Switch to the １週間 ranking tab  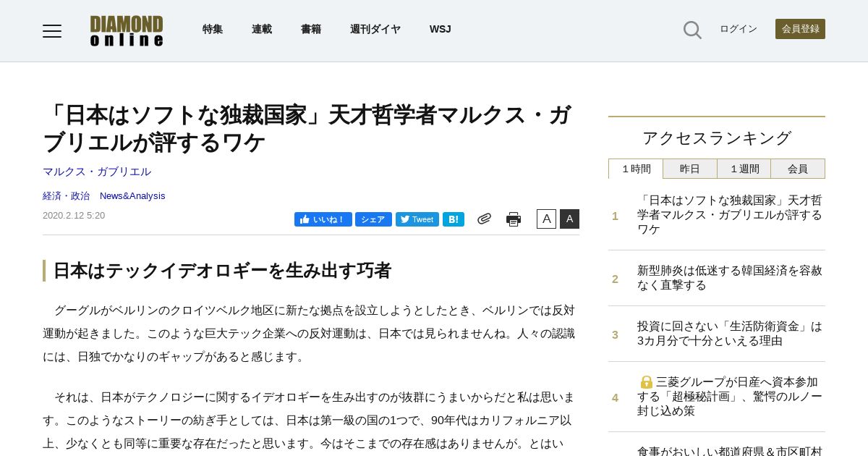pyautogui.click(x=744, y=169)
